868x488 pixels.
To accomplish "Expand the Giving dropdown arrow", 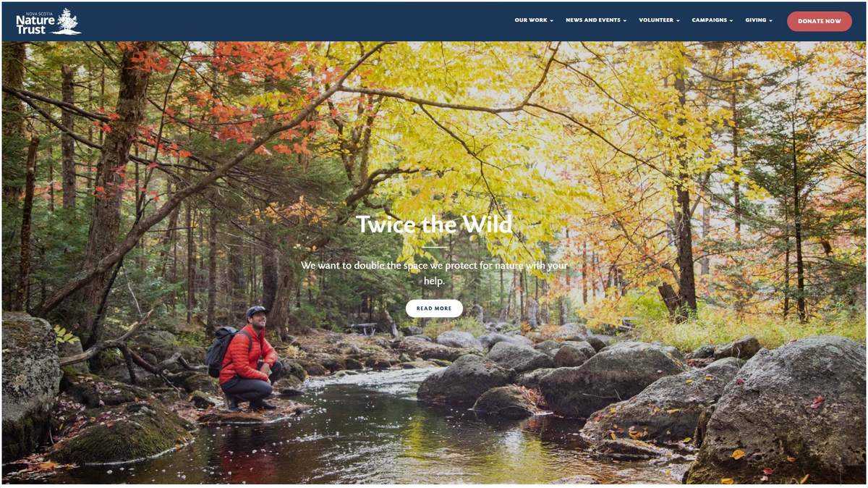I will pos(770,21).
